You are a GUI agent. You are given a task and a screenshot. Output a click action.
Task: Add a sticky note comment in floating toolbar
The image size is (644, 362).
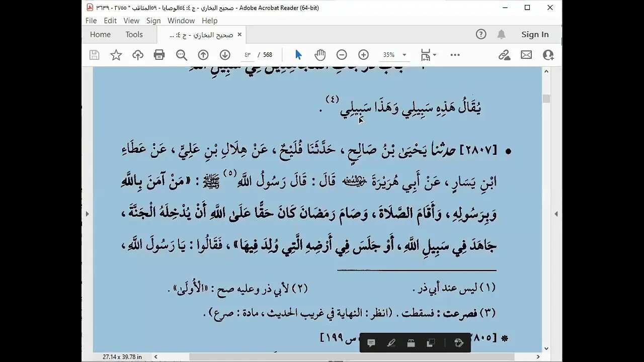[371, 343]
